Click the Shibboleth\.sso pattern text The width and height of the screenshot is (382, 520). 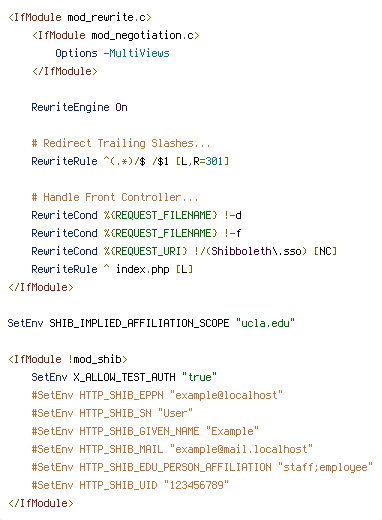click(x=256, y=251)
